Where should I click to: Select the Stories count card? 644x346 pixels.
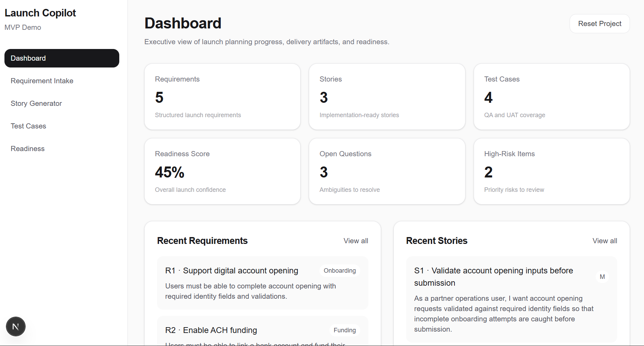tap(387, 97)
